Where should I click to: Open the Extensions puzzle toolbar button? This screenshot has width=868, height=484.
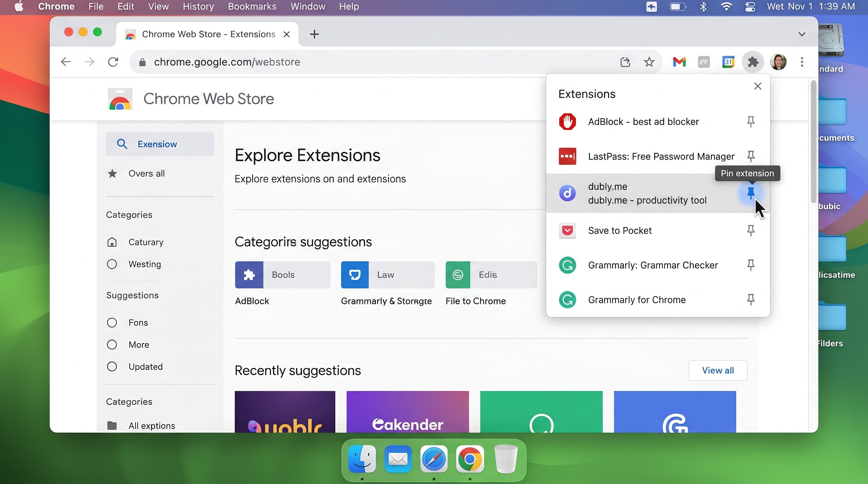click(753, 62)
